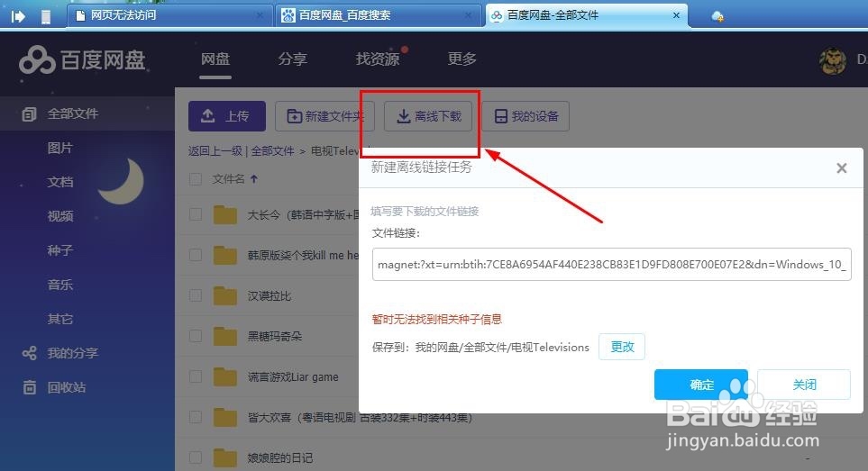Click the 新建文件夹 button

(325, 116)
